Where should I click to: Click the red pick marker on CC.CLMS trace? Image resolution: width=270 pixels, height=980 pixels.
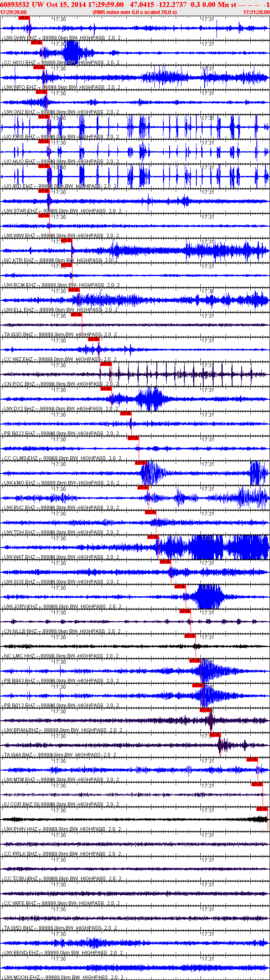point(133,438)
